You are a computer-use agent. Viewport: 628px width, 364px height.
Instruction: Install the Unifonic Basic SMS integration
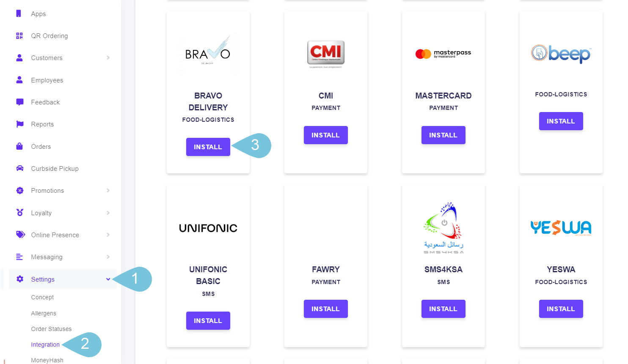tap(208, 320)
